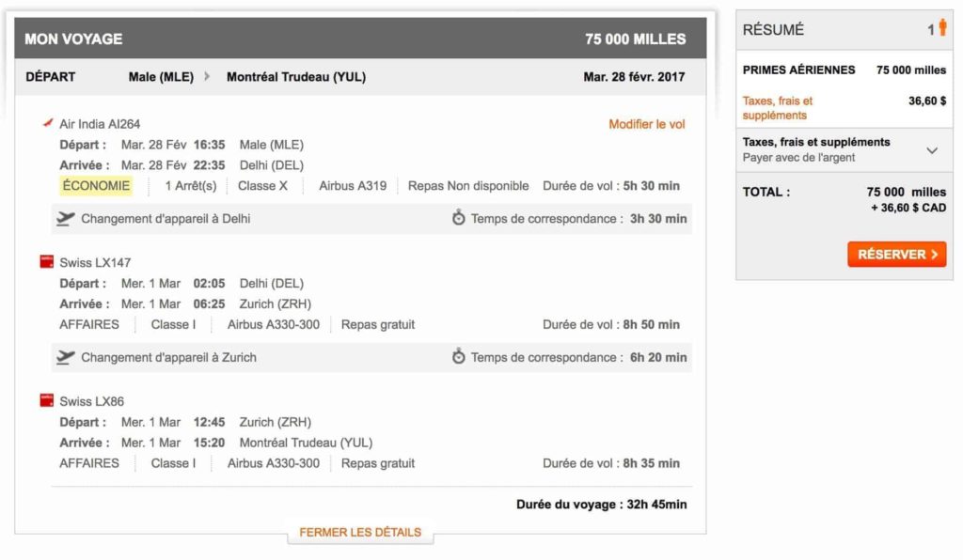Collapse details with Fermer les détails
963x560 pixels.
360,533
